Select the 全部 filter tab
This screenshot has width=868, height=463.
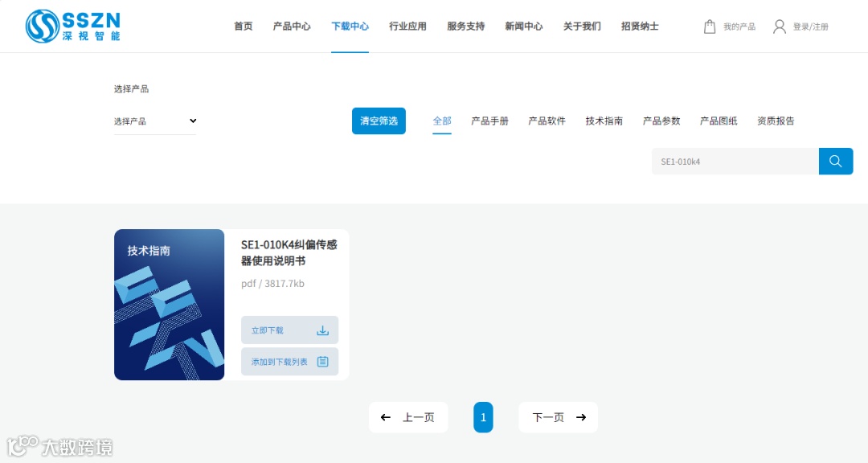pos(442,121)
